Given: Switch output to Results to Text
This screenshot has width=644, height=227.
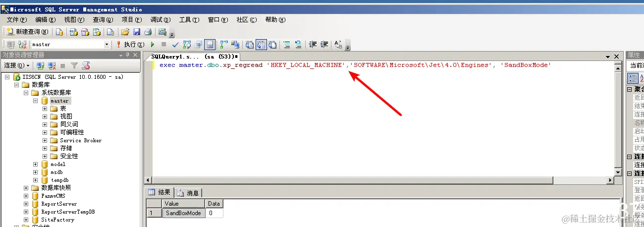Looking at the screenshot, I should 250,45.
